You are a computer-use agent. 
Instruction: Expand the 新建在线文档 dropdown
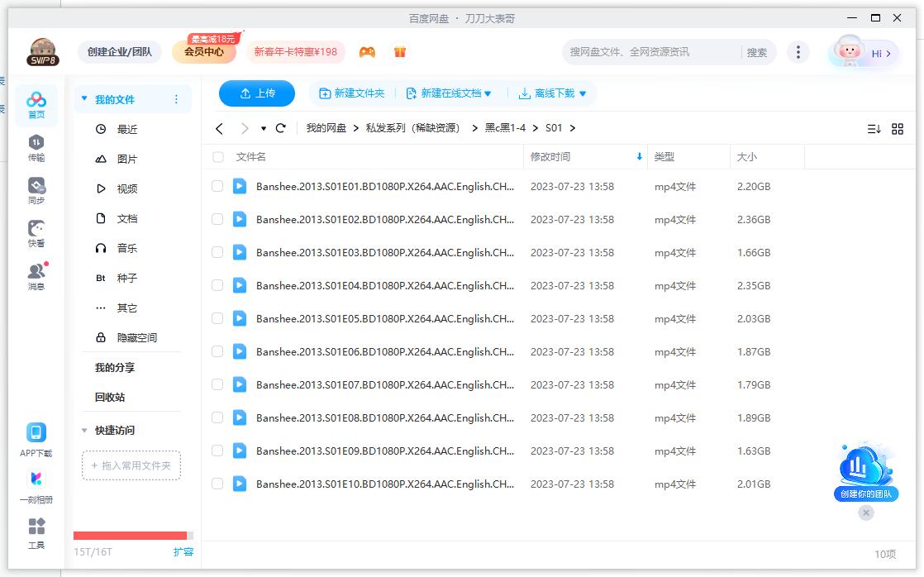tap(449, 93)
